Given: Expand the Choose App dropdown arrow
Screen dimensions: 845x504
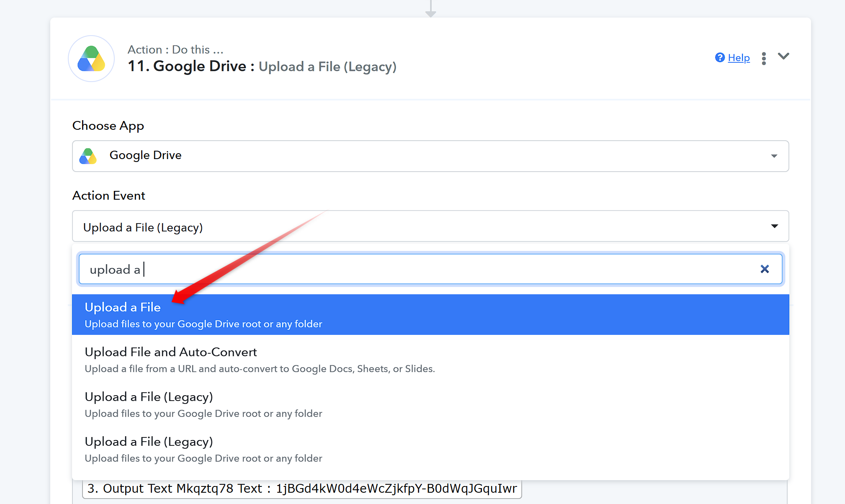Looking at the screenshot, I should [774, 156].
